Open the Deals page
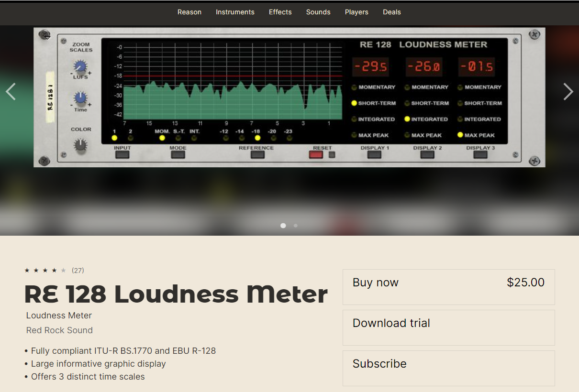Image resolution: width=579 pixels, height=392 pixels. point(392,12)
